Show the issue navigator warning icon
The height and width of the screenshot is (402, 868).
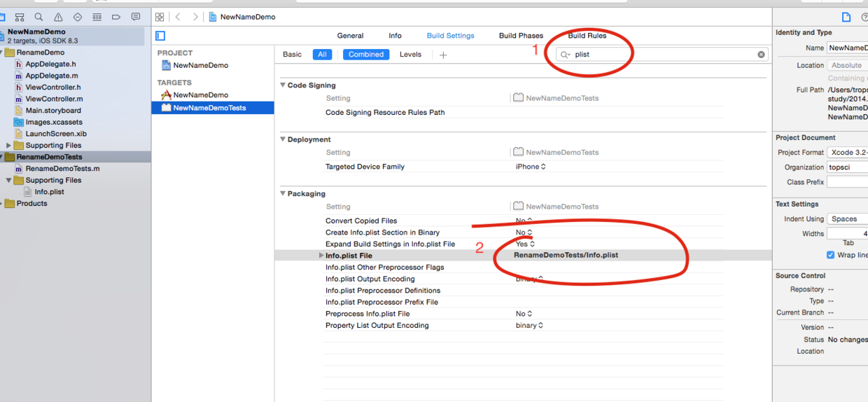pyautogui.click(x=58, y=17)
